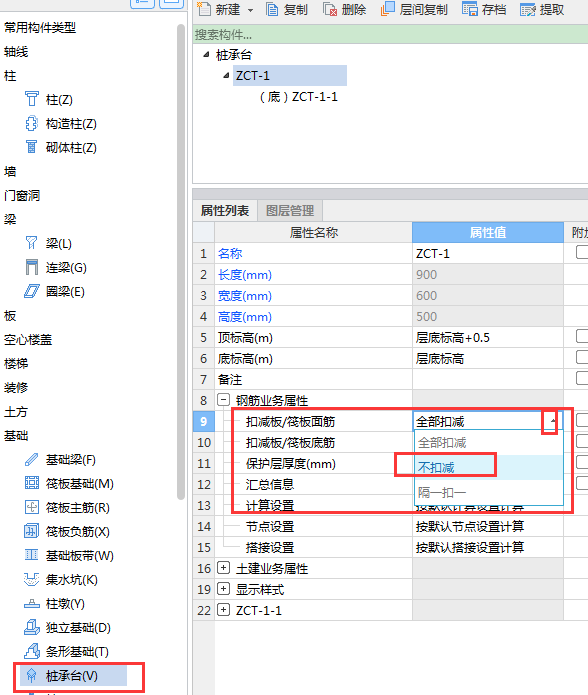Screen dimensions: 588x695
Task: Open the 常用构件类型 category
Action: (40, 28)
